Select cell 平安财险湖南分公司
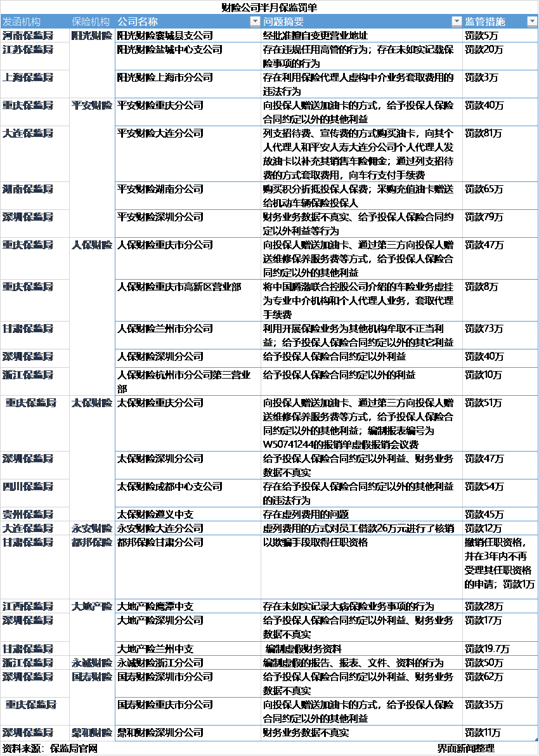The height and width of the screenshot is (756, 539). coord(188,196)
